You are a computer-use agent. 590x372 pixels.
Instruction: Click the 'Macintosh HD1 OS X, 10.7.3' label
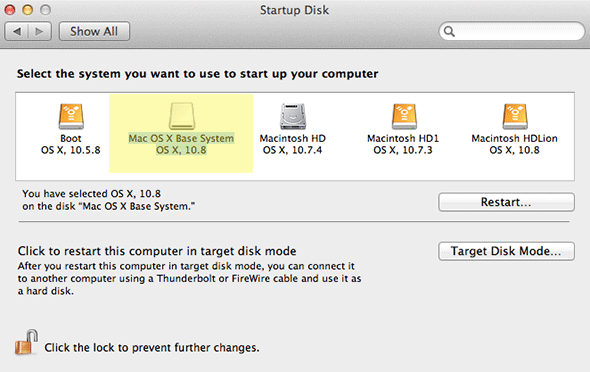pos(403,144)
